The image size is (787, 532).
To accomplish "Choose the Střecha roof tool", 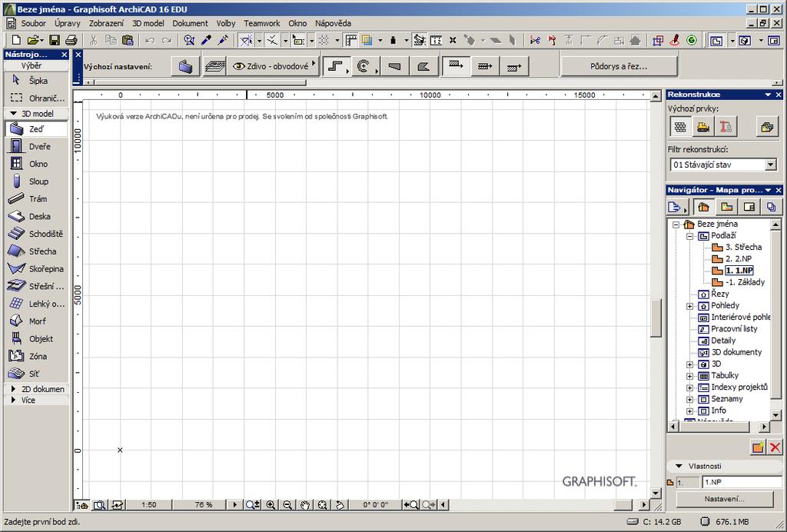I will pos(35,251).
